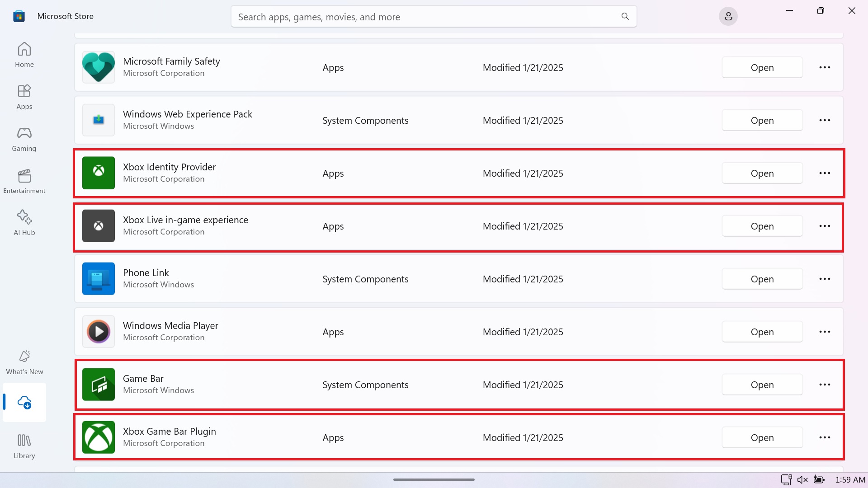
Task: Click the user profile account icon
Action: 728,17
